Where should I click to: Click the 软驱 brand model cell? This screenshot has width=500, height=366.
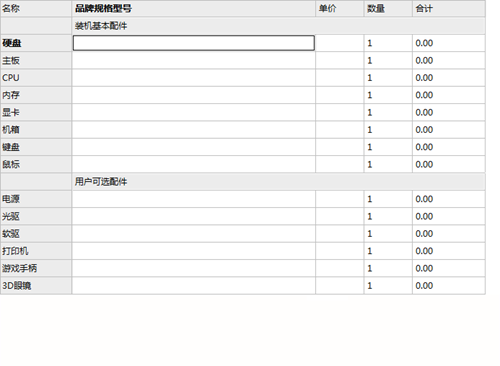pyautogui.click(x=194, y=234)
